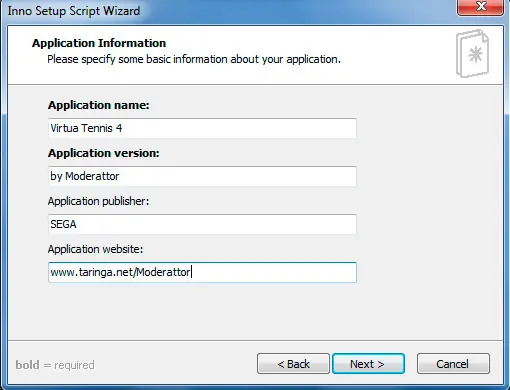
Task: Click the 'Application website:' label
Action: click(95, 249)
